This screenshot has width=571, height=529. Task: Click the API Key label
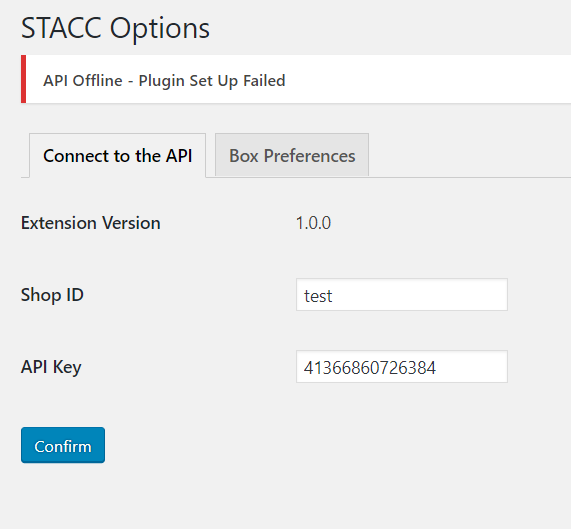point(51,367)
